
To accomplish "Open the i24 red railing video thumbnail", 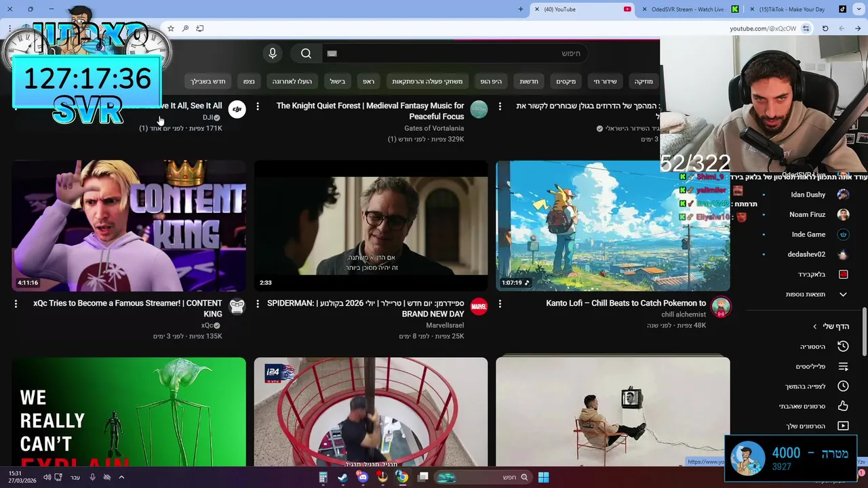I will coord(371,412).
